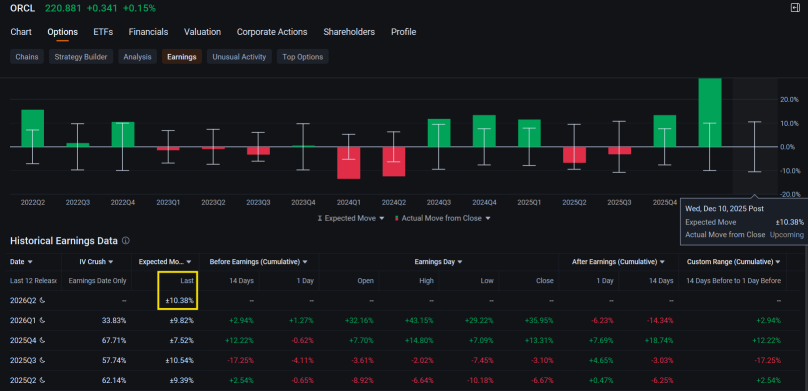Click the 62.14% IV Crush value
The height and width of the screenshot is (391, 808).
pyautogui.click(x=113, y=381)
